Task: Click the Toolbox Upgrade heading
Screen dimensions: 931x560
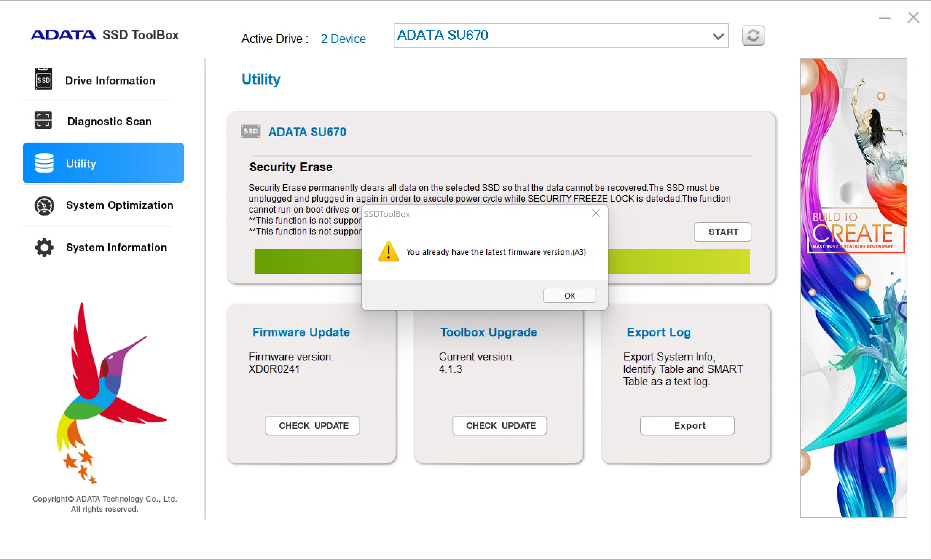Action: click(x=488, y=332)
